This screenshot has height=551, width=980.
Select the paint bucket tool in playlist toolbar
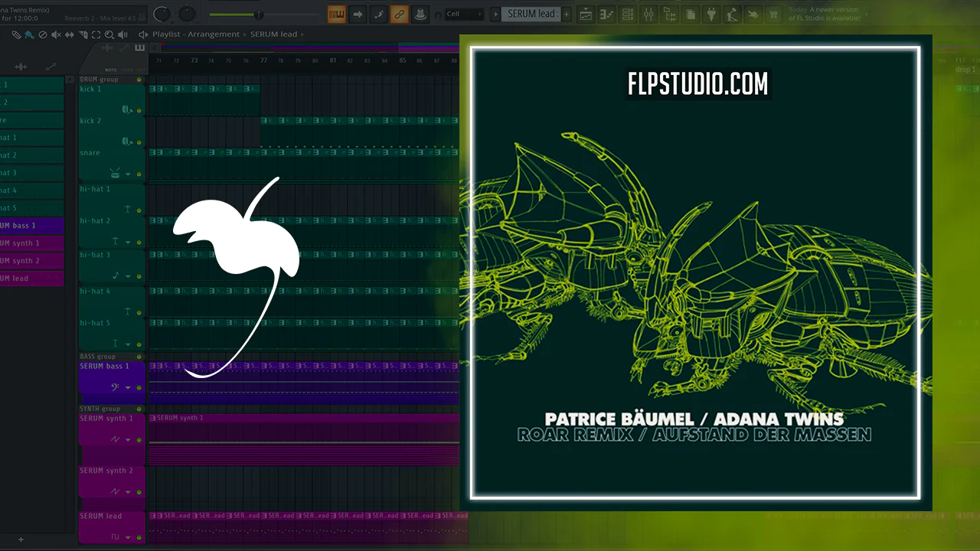[x=29, y=34]
